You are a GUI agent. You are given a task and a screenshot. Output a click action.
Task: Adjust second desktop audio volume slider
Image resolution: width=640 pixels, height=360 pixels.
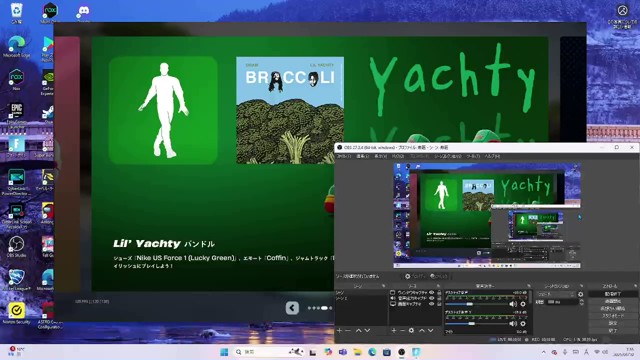[476, 324]
